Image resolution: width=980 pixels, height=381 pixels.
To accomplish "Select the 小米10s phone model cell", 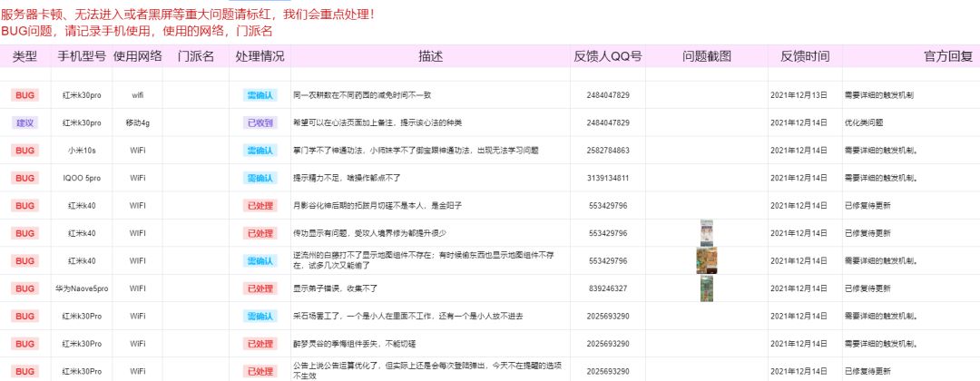I will (x=82, y=151).
